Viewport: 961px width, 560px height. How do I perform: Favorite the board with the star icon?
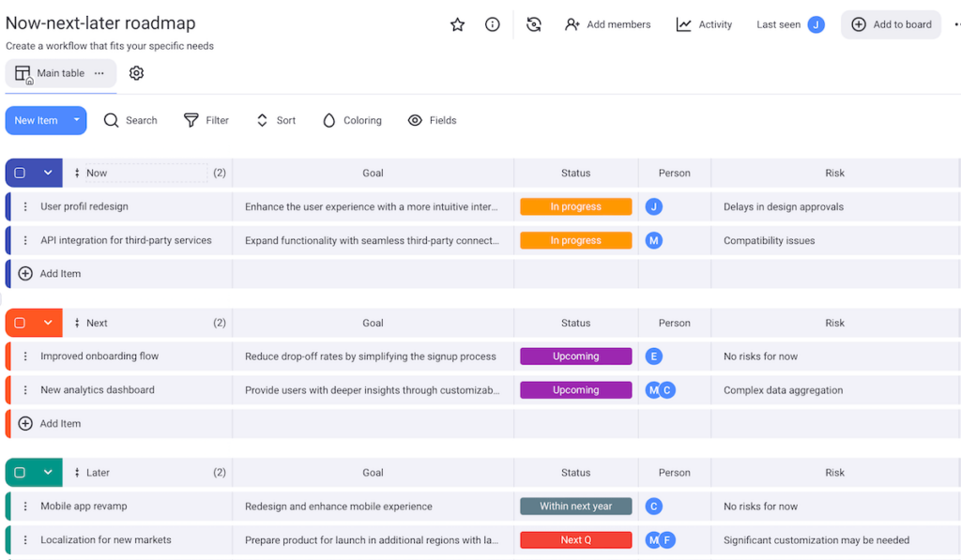point(457,25)
